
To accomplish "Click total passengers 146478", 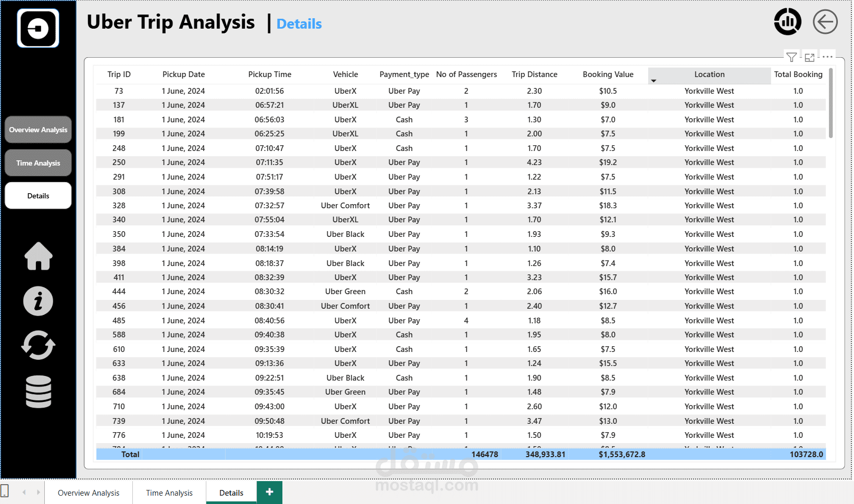I will pyautogui.click(x=485, y=455).
